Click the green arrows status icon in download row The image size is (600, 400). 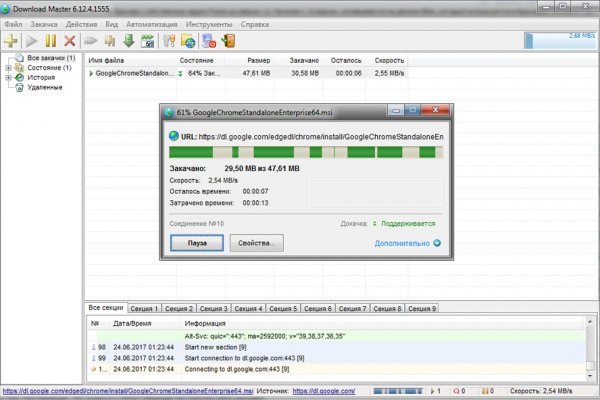180,73
